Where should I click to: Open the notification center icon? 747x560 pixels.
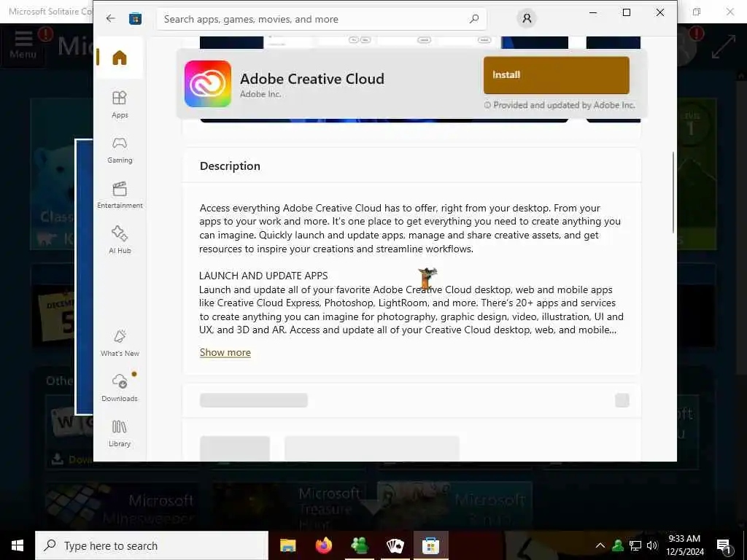tap(724, 546)
